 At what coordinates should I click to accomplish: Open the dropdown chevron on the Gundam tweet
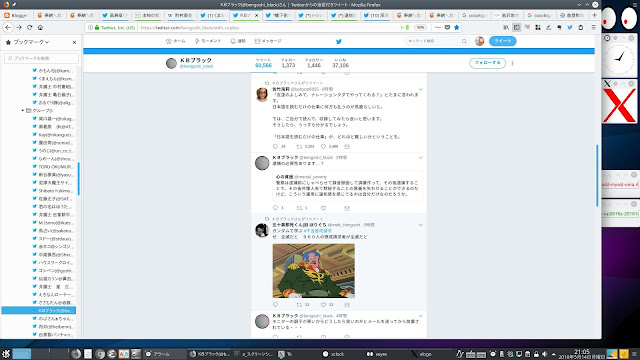pos(420,225)
